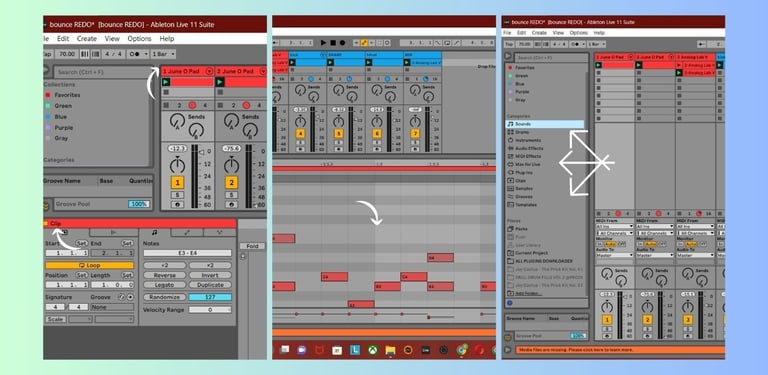Click track 1 pan knob, left screenshot

click(x=177, y=165)
